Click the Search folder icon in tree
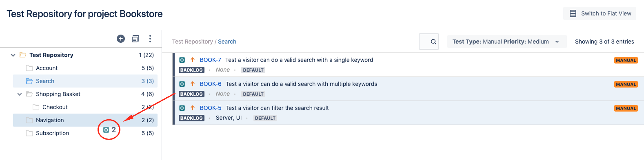Viewport: 644px width, 160px height. (29, 81)
